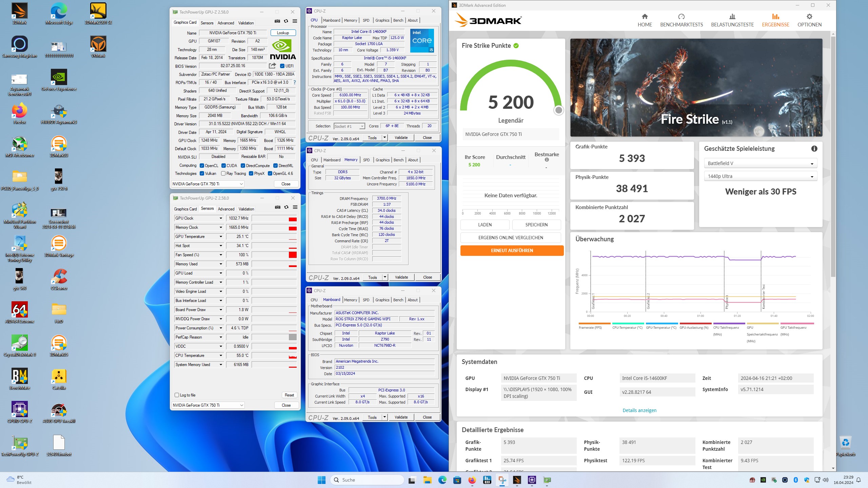868x488 pixels.
Task: Toggle the OpenCL checkbox in GPU-Z
Action: tap(202, 166)
